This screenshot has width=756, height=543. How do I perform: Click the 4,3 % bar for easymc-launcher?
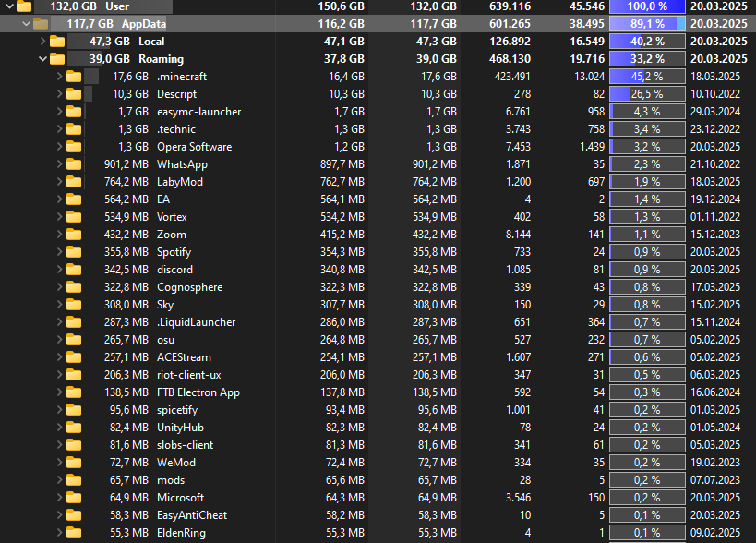[x=647, y=112]
